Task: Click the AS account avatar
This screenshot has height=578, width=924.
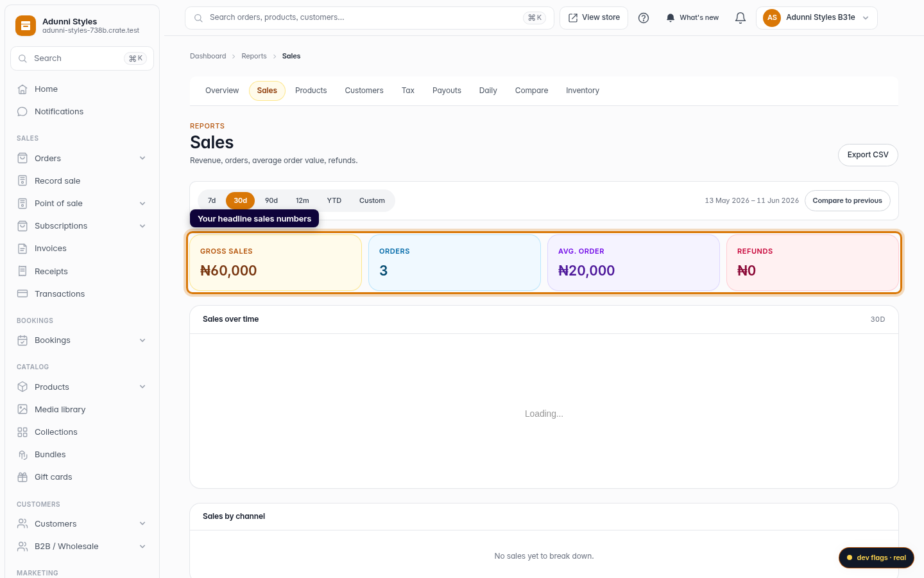Action: pos(772,18)
